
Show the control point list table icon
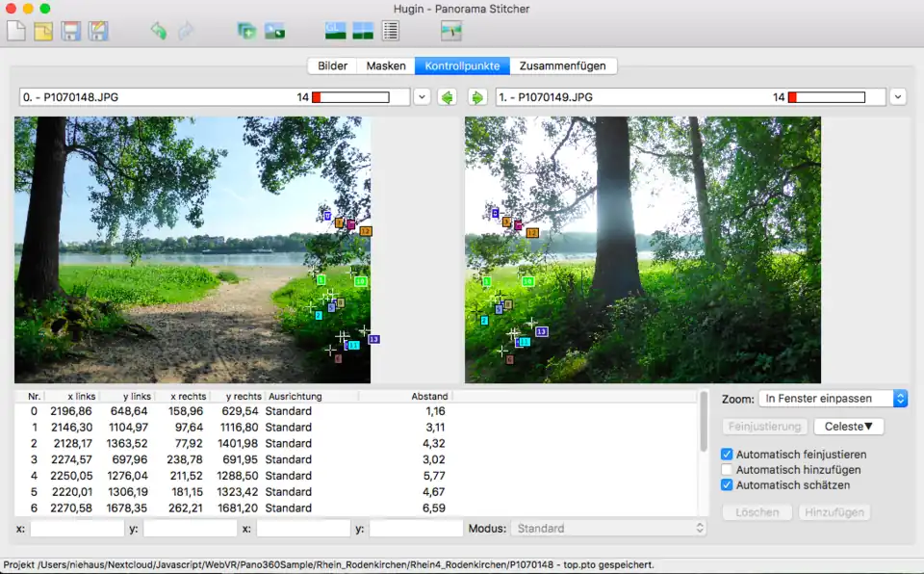[390, 31]
